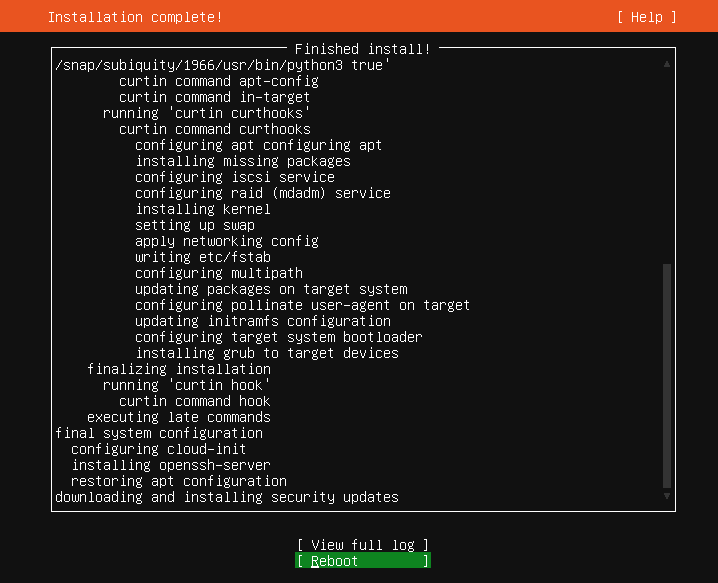Image resolution: width=718 pixels, height=583 pixels.
Task: Select 'configuring cloud-init' log entry
Action: (x=159, y=449)
